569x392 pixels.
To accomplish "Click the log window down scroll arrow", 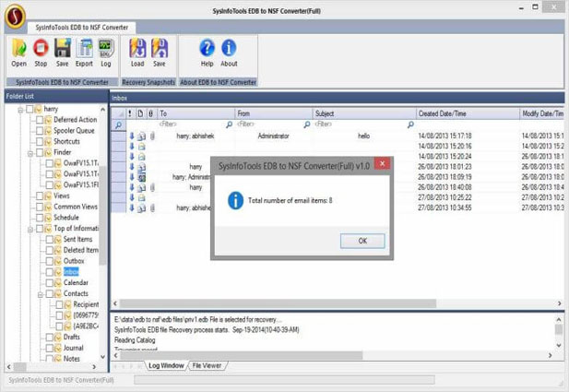I will pyautogui.click(x=559, y=345).
